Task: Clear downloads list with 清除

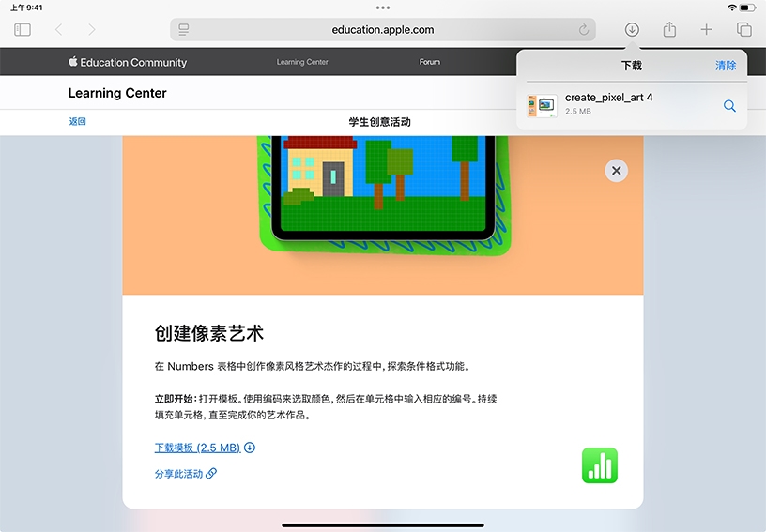Action: (x=726, y=66)
